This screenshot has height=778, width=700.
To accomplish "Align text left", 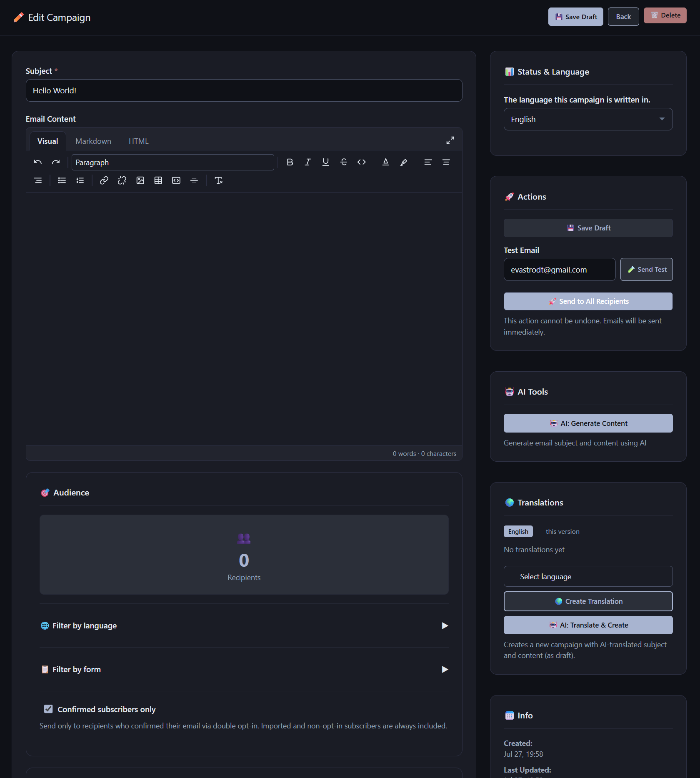I will coord(428,162).
